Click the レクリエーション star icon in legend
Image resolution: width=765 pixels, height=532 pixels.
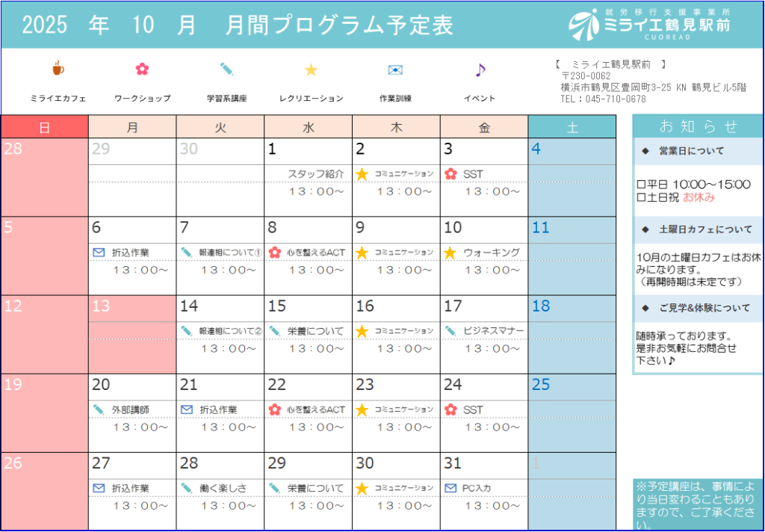311,69
